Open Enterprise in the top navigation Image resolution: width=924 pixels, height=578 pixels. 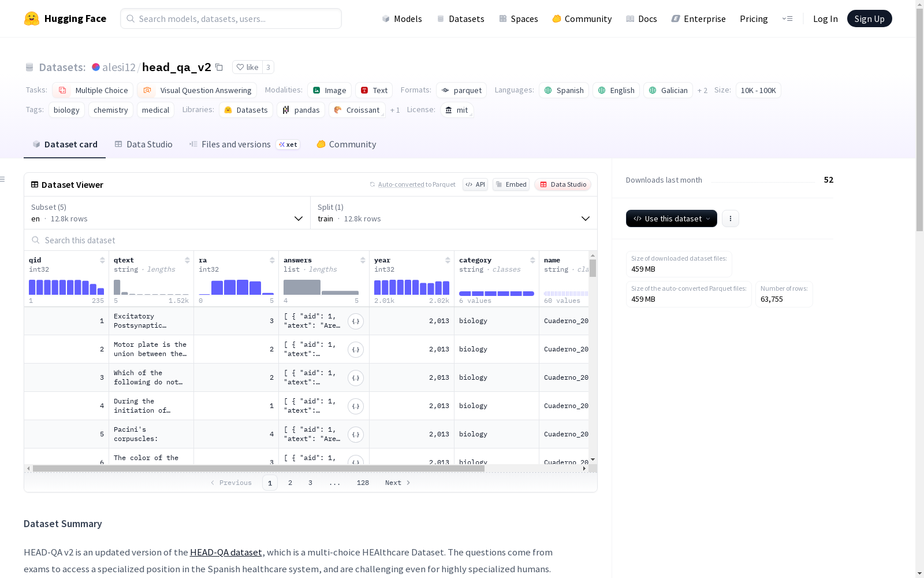pos(698,18)
